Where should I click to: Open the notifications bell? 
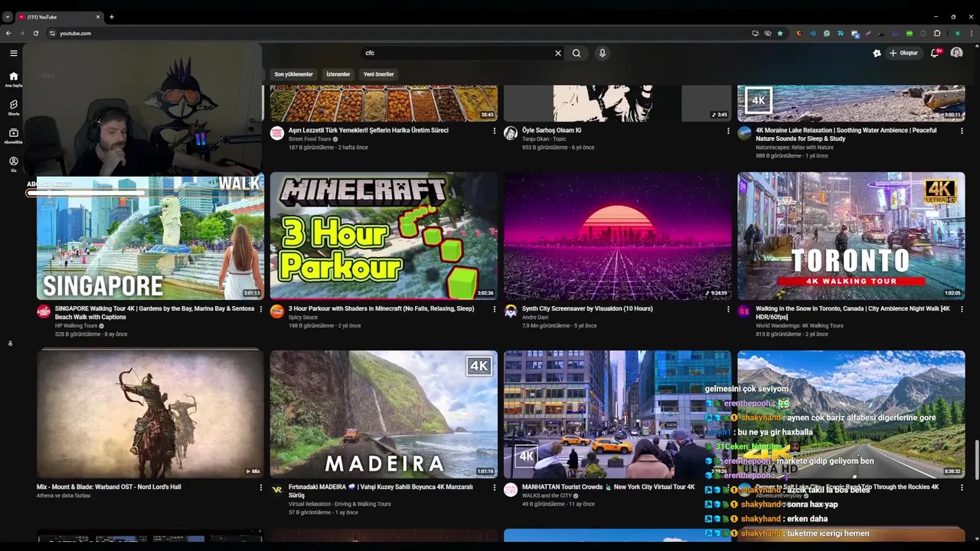click(935, 53)
